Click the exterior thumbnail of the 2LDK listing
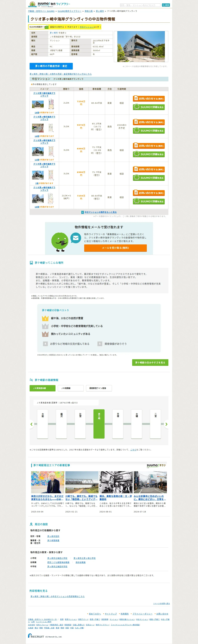Screen dimensions: 198x644 (38, 104)
